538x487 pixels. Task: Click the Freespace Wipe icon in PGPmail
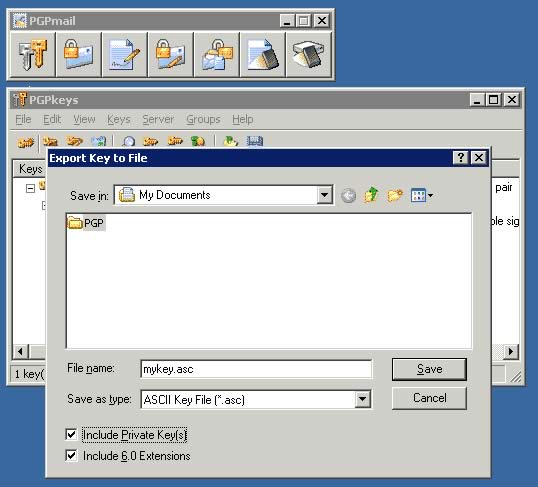click(309, 55)
